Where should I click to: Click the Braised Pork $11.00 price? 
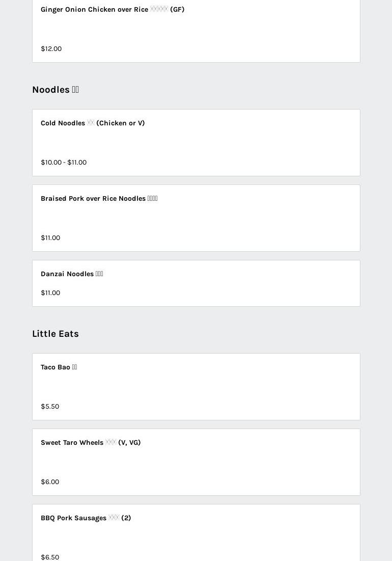pos(50,237)
